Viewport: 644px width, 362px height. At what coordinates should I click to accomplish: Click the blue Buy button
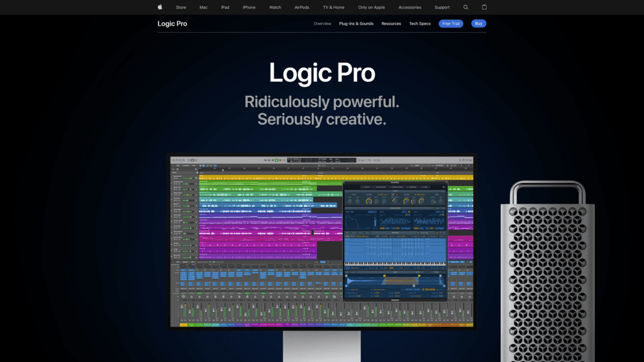pos(479,24)
